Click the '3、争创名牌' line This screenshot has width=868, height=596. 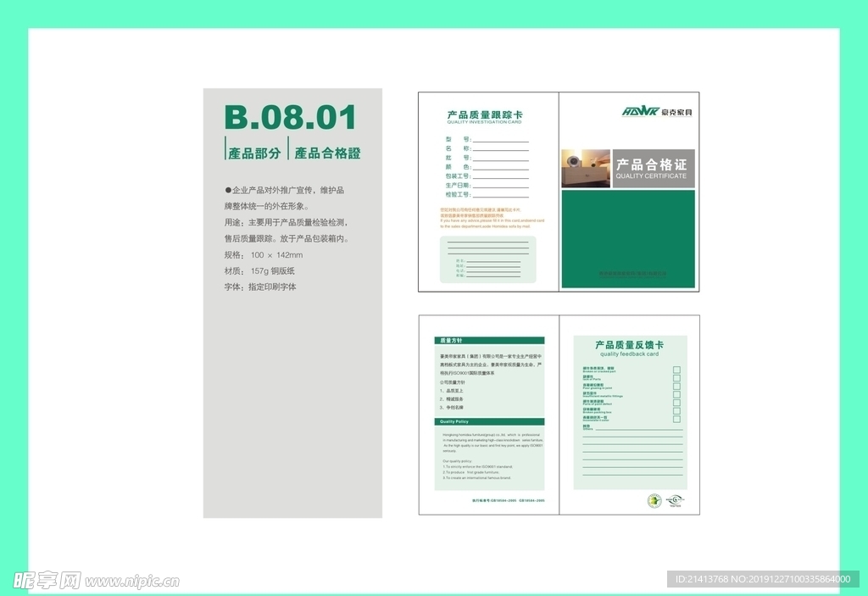click(452, 407)
